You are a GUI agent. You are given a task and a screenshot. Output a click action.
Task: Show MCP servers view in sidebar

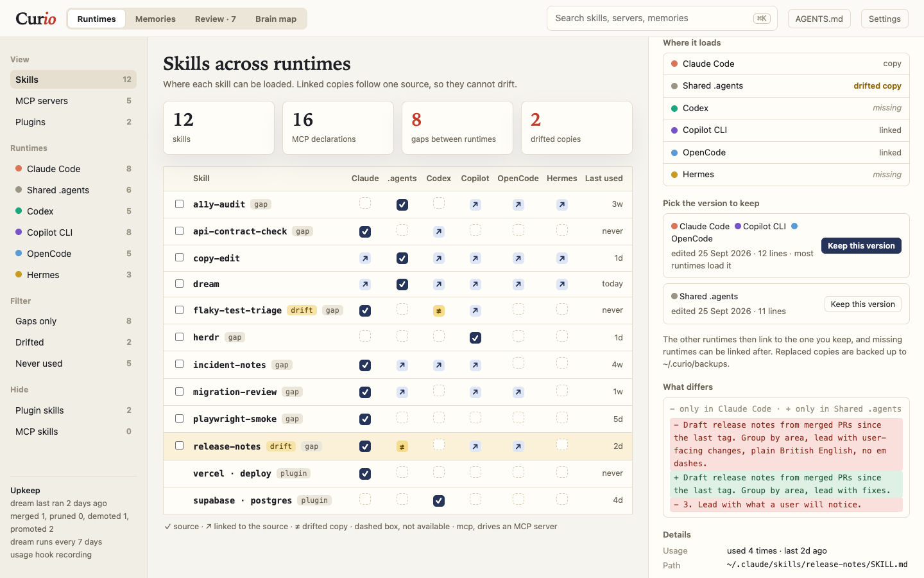(73, 101)
